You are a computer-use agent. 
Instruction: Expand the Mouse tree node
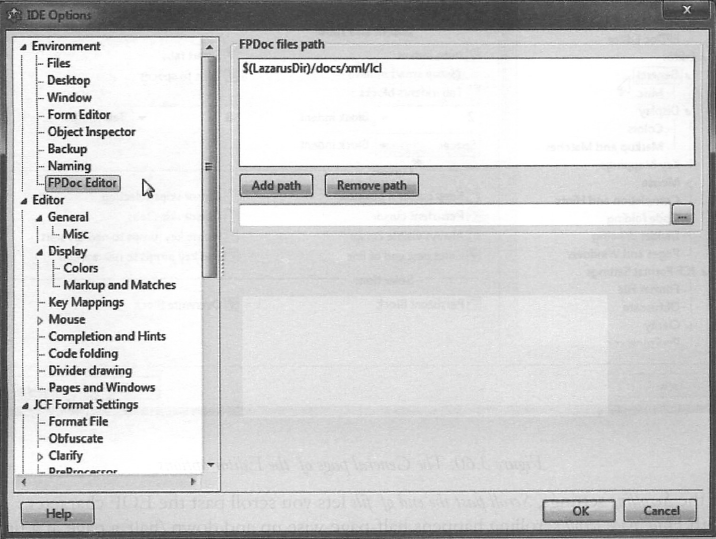[x=40, y=320]
